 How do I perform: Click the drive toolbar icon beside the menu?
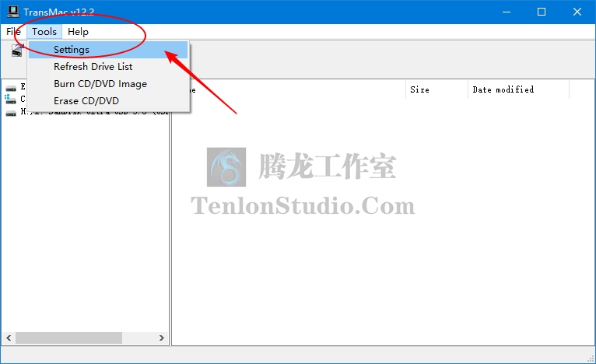[17, 50]
